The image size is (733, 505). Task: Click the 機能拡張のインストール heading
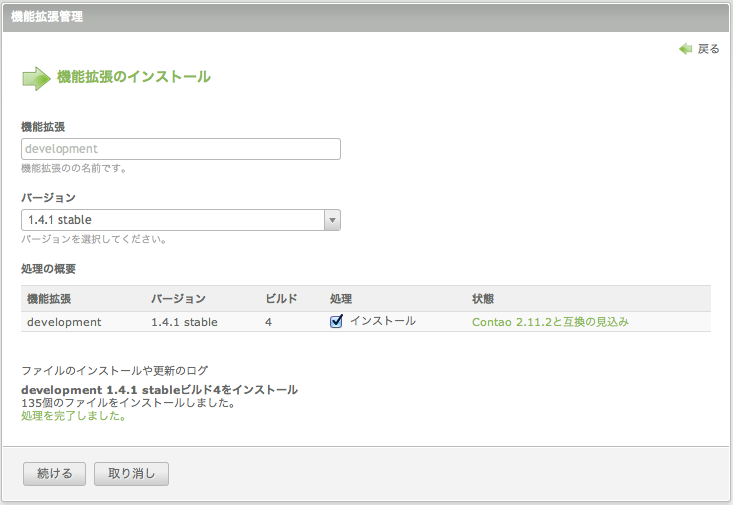point(134,77)
